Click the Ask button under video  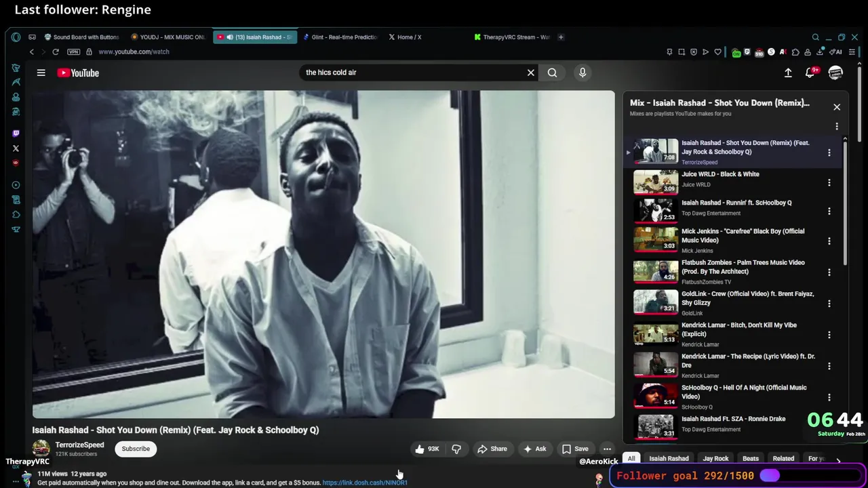coord(534,449)
